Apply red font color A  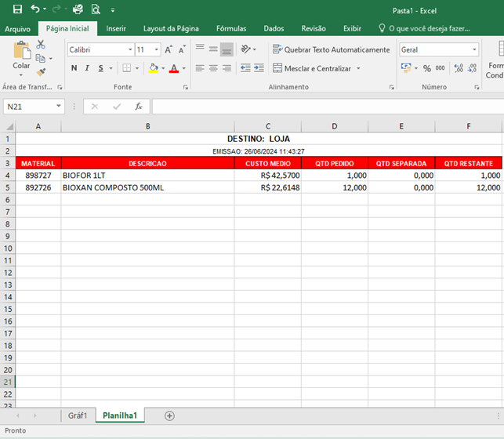coord(174,68)
